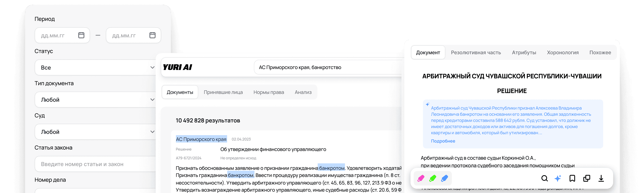Open the end date calendar picker
Viewport: 644px width, 193px height.
point(152,35)
